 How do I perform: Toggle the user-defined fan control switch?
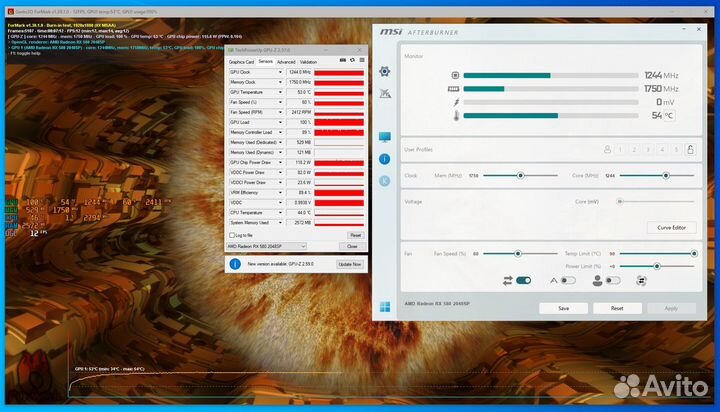613,281
